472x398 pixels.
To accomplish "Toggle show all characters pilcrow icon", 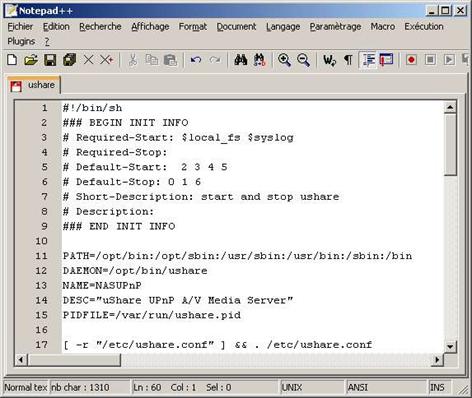I will [x=348, y=60].
